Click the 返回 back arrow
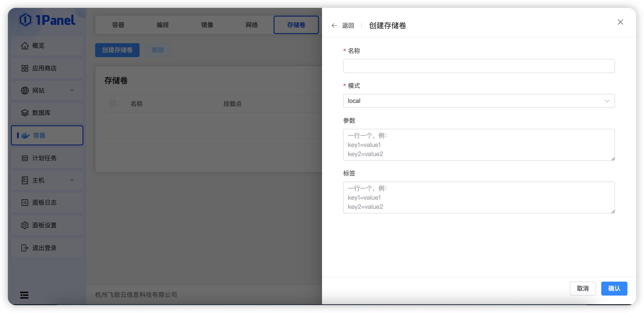 click(334, 25)
